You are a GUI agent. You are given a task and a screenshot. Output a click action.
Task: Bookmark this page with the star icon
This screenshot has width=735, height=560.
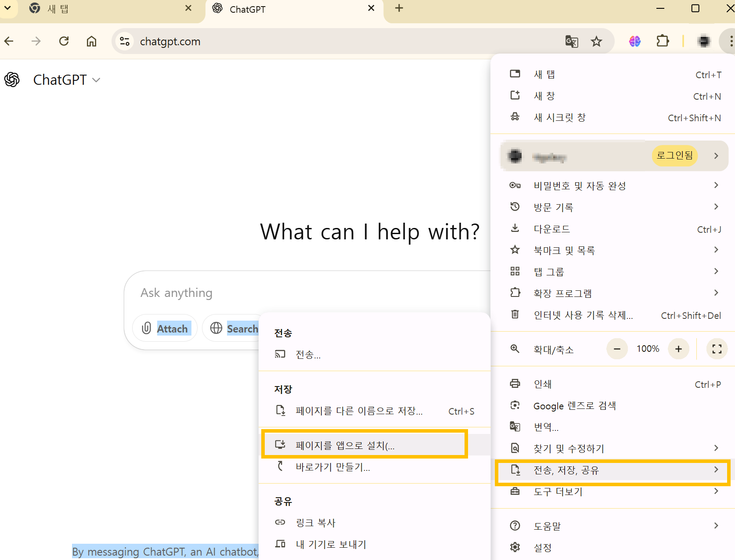[x=596, y=41]
